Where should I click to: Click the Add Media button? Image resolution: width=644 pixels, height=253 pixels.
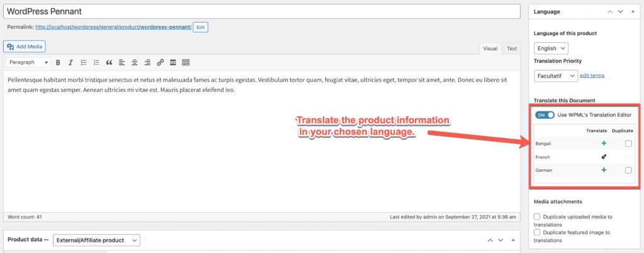(x=25, y=47)
